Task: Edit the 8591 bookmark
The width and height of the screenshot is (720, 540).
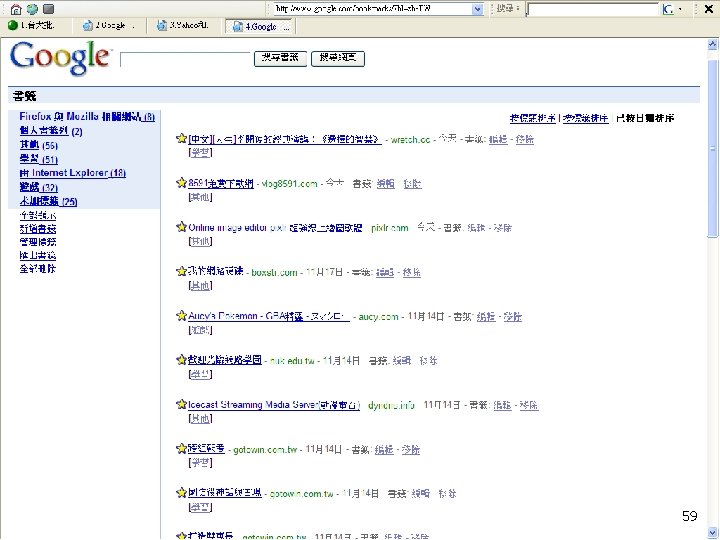Action: [x=385, y=184]
